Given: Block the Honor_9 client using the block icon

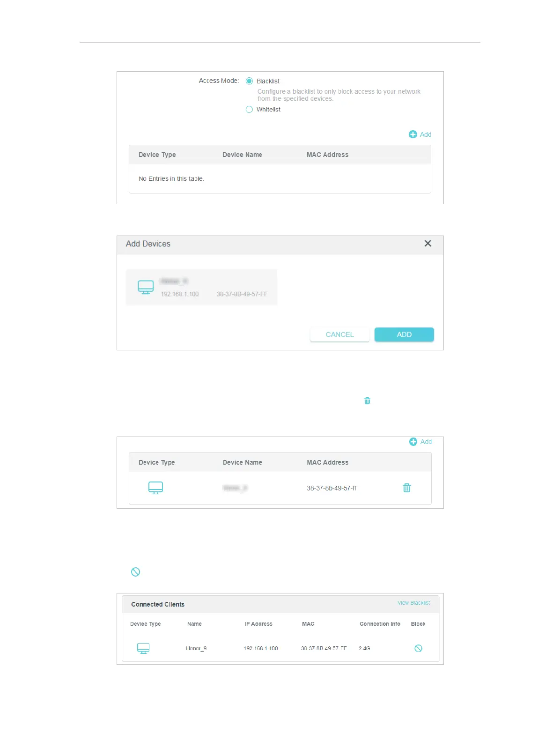Looking at the screenshot, I should [x=419, y=648].
